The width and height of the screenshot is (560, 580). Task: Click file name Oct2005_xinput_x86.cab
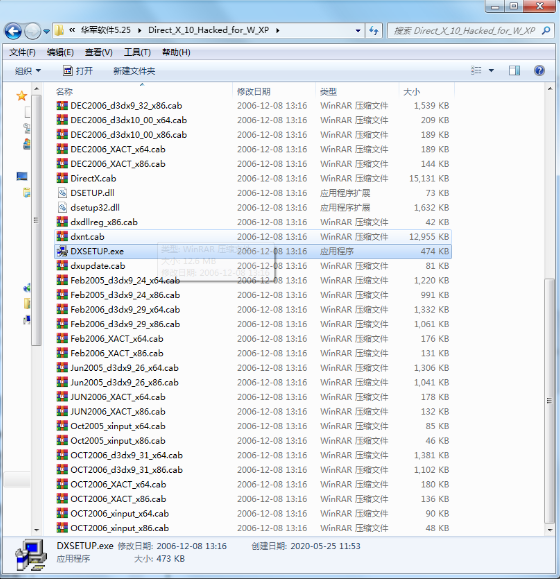[x=118, y=441]
